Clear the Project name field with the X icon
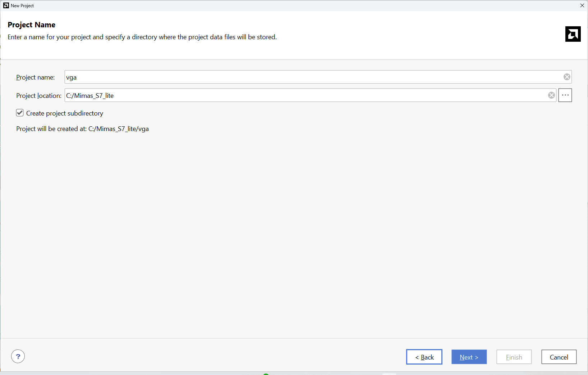Screen dimensions: 588x375 [567, 77]
